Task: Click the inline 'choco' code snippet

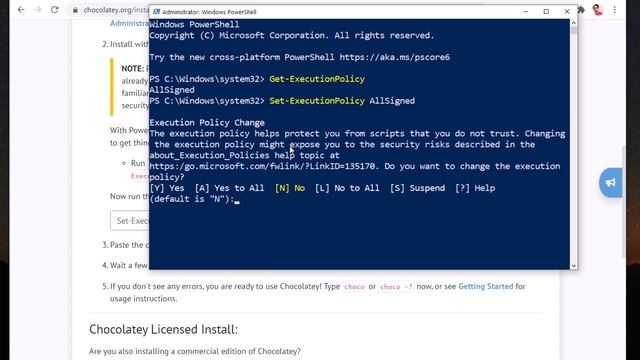Action: 354,287
